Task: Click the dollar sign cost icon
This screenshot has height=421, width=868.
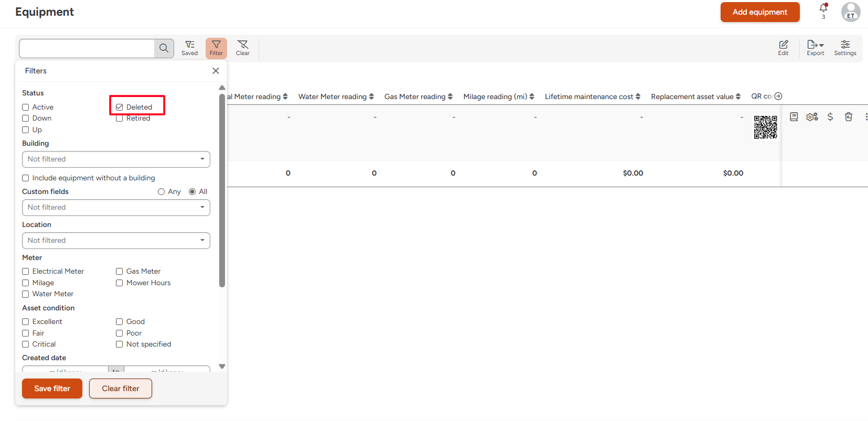Action: [830, 117]
